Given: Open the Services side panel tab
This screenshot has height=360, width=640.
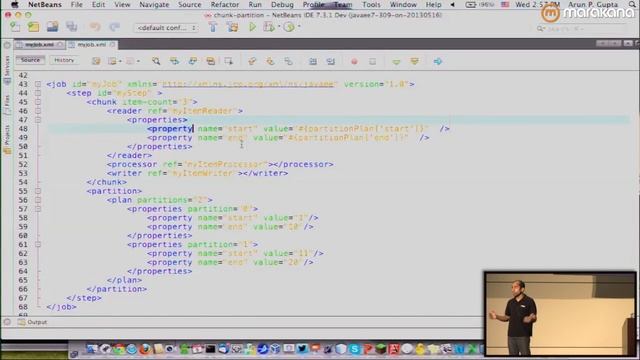Looking at the screenshot, I should (7, 70).
